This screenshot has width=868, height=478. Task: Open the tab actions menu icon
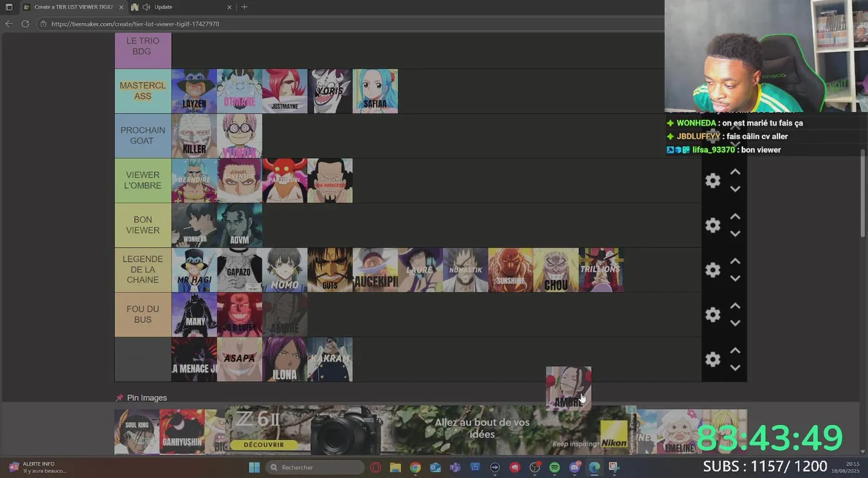click(x=9, y=7)
